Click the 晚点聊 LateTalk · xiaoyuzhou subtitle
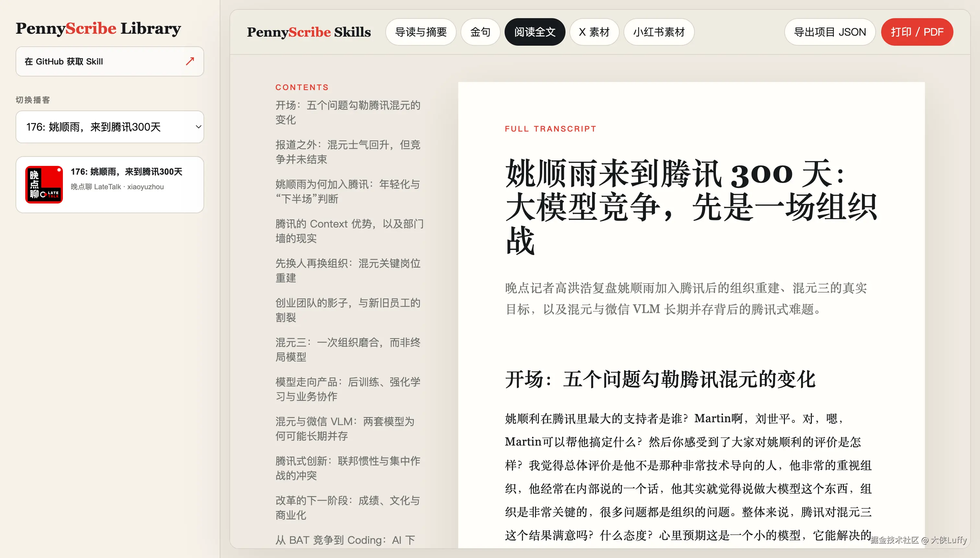Screen dimensions: 980x558 click(x=117, y=187)
